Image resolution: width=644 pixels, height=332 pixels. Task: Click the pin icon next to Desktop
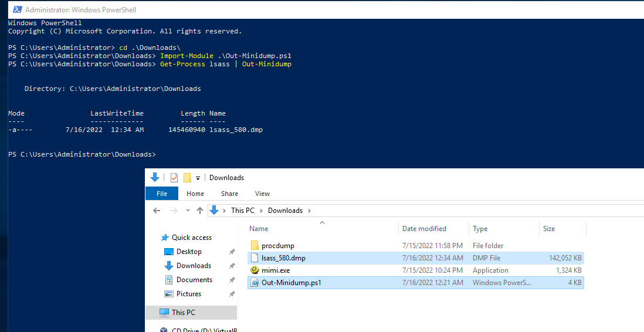point(232,252)
